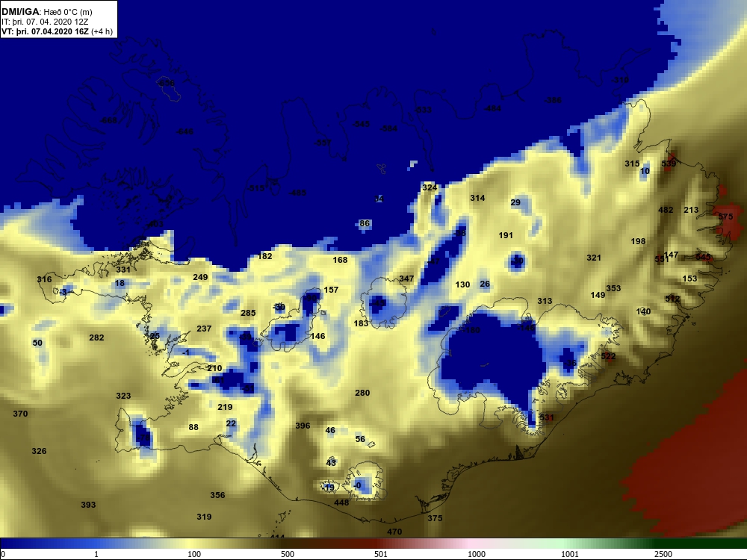Viewport: 747px width, 560px height.
Task: Click the map value 448
Action: tap(342, 503)
